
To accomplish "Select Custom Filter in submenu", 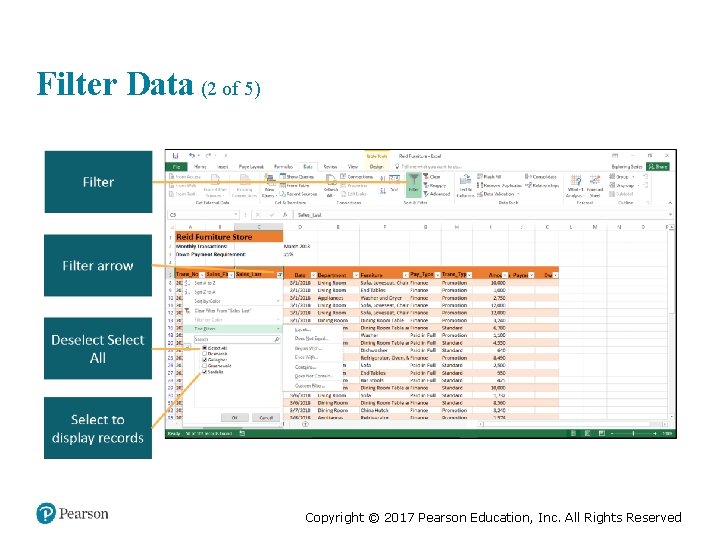I will (309, 386).
